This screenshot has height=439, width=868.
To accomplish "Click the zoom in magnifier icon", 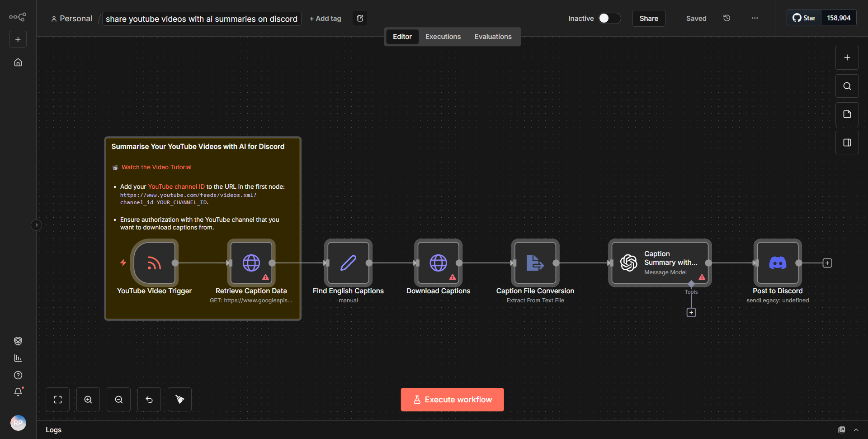I will tap(88, 400).
